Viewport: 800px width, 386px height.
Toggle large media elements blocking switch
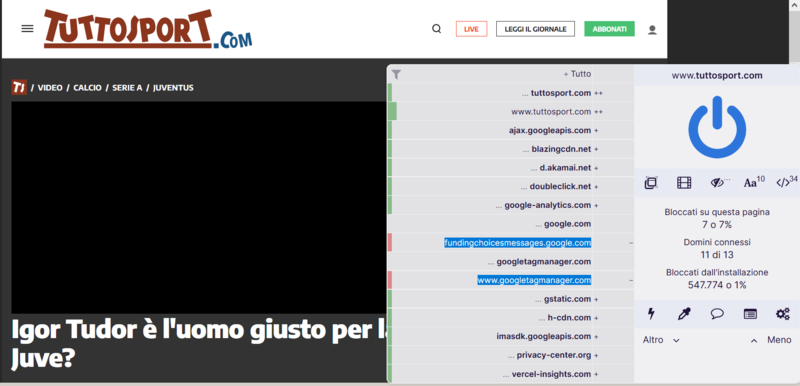pyautogui.click(x=684, y=183)
